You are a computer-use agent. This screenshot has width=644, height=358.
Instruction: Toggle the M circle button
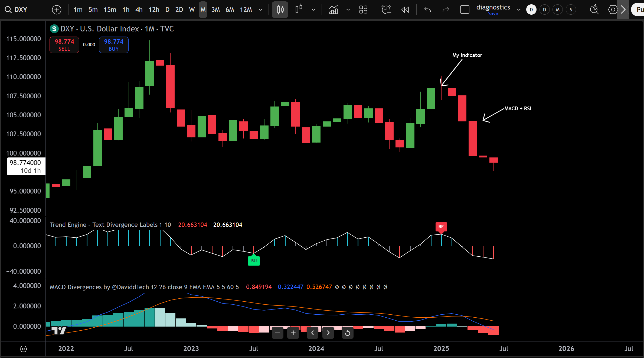click(x=558, y=10)
